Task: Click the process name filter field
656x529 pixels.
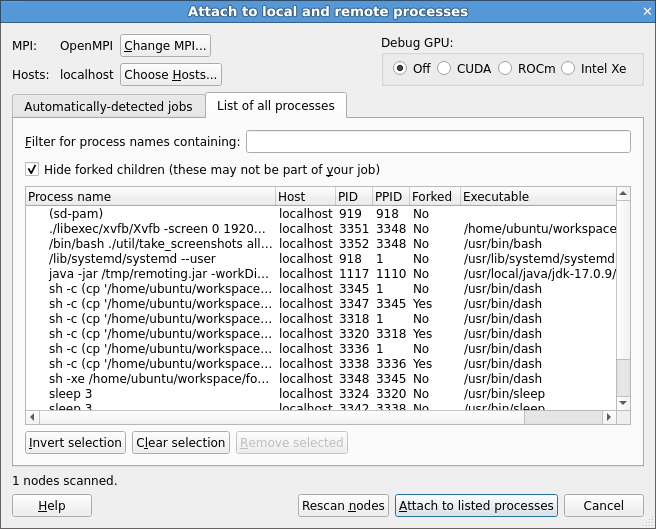Action: (437, 141)
